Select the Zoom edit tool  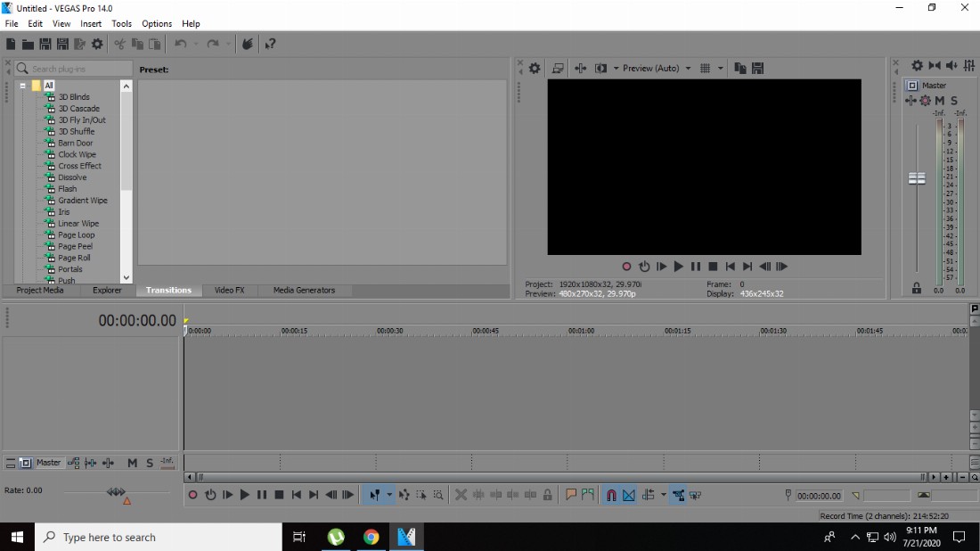tap(438, 495)
